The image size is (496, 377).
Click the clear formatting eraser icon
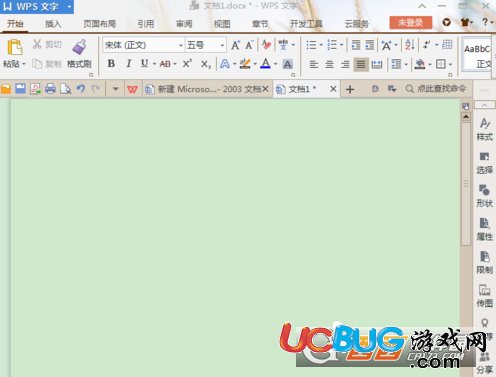coord(266,45)
